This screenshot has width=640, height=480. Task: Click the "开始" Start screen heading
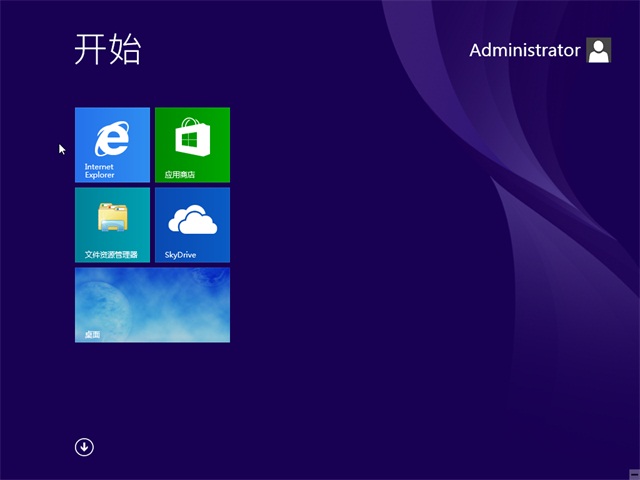click(107, 49)
